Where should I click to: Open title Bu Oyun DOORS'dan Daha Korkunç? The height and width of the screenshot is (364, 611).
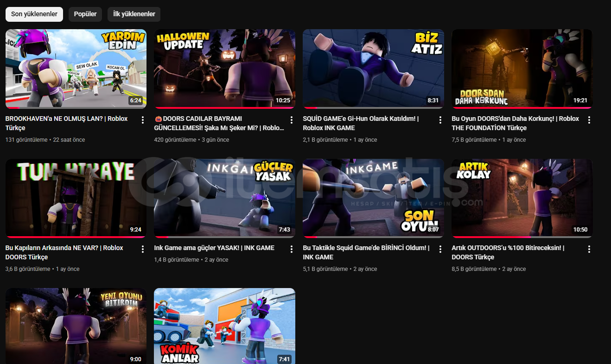[516, 123]
